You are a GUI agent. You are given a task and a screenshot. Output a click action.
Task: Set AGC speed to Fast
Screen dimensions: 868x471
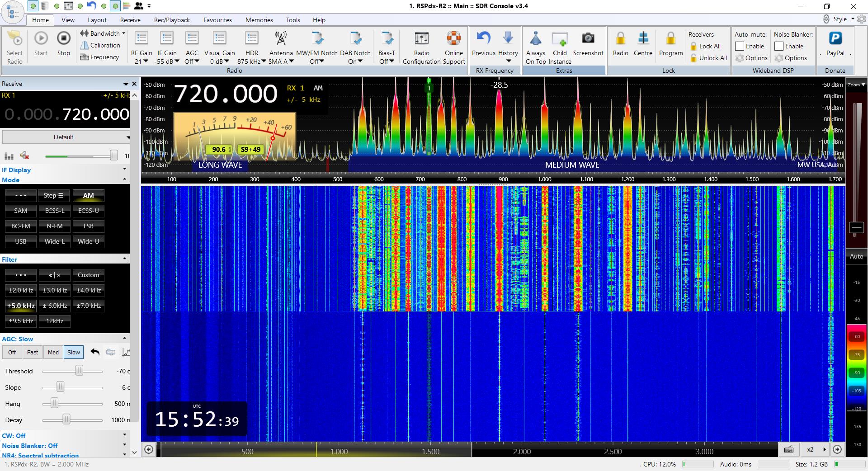click(x=33, y=352)
